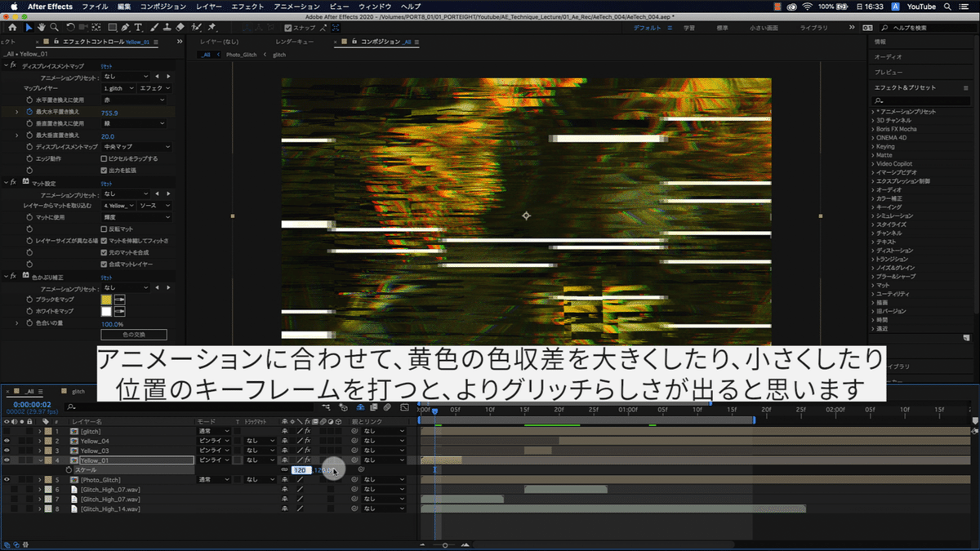Select the Eraser tool
Image resolution: width=980 pixels, height=551 pixels.
point(180,27)
